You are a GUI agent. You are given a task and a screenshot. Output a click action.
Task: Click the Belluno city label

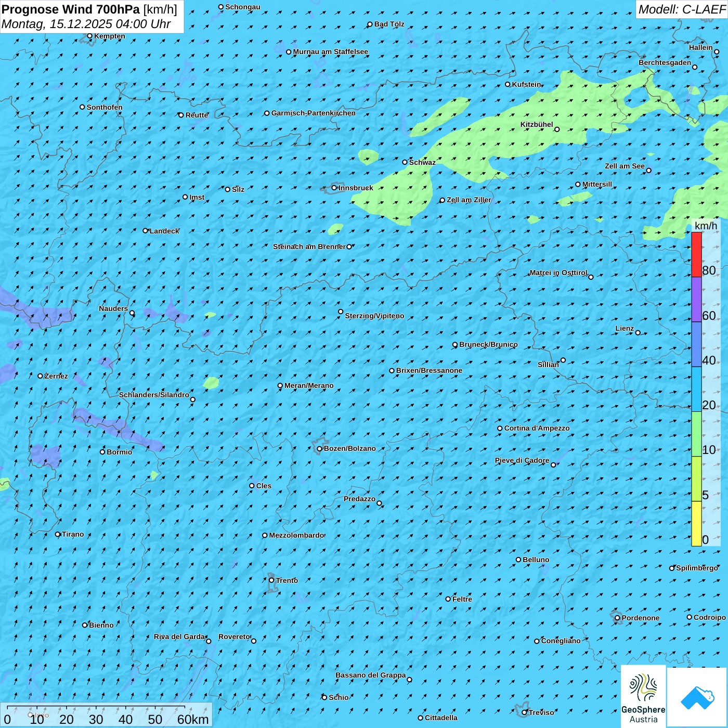click(536, 560)
